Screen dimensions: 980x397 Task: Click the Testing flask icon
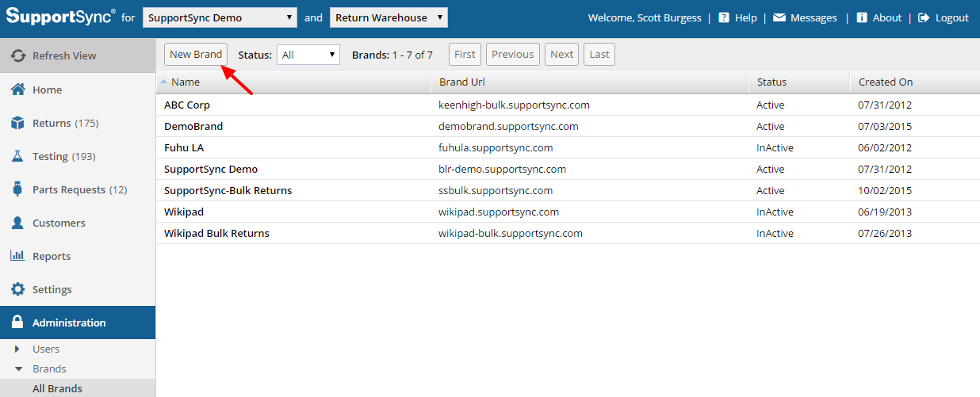17,156
